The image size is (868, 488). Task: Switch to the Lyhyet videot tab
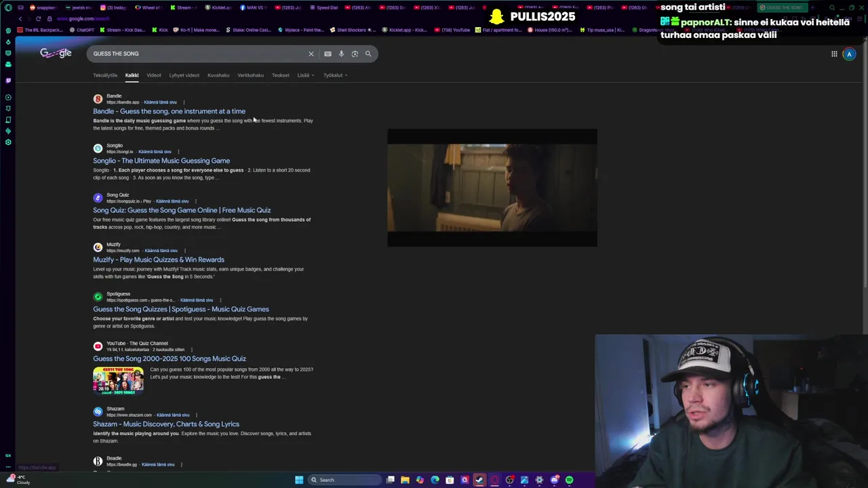[184, 75]
